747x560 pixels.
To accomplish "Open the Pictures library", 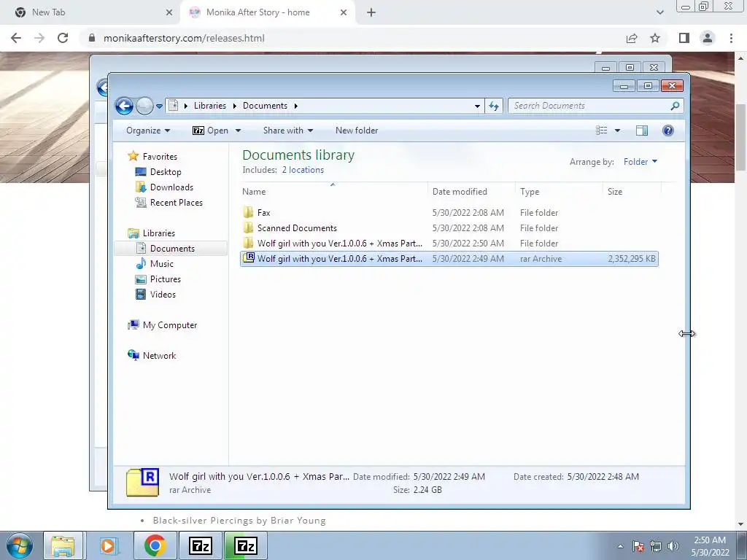I will pos(166,279).
